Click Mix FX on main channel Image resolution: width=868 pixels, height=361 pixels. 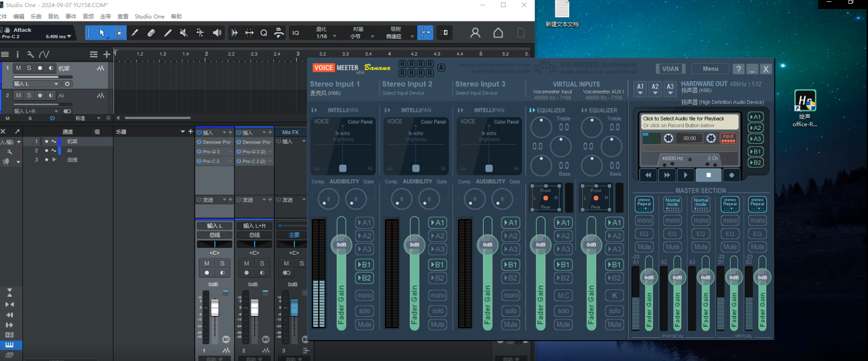(290, 132)
